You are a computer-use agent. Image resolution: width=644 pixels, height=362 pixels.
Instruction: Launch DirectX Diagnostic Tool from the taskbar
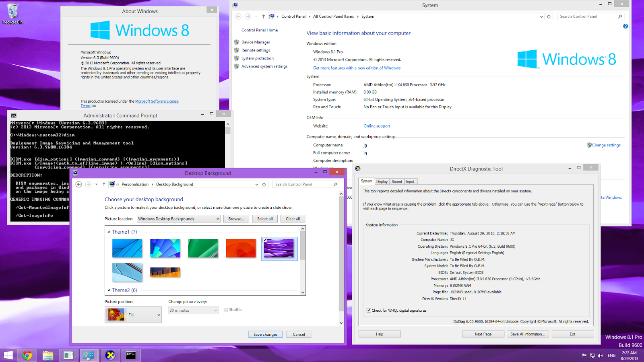(110, 355)
